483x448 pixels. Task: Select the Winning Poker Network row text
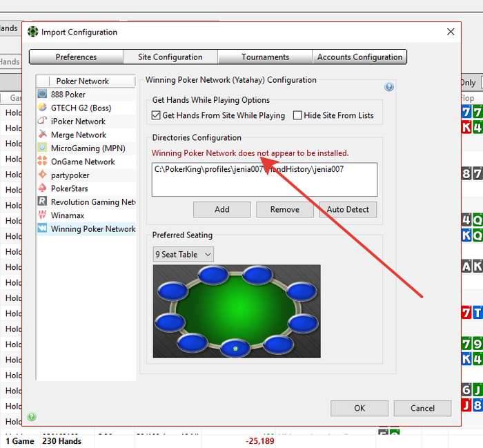point(93,229)
